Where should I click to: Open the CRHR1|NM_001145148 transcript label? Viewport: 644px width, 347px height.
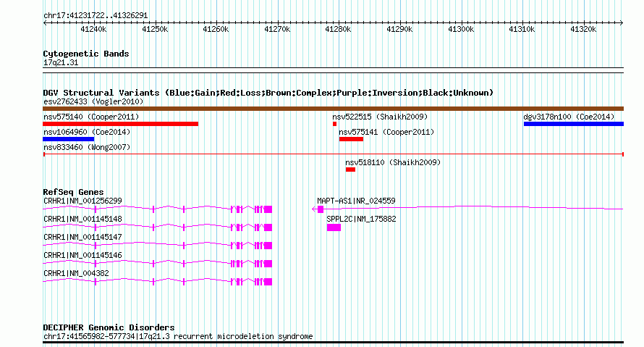coord(82,219)
